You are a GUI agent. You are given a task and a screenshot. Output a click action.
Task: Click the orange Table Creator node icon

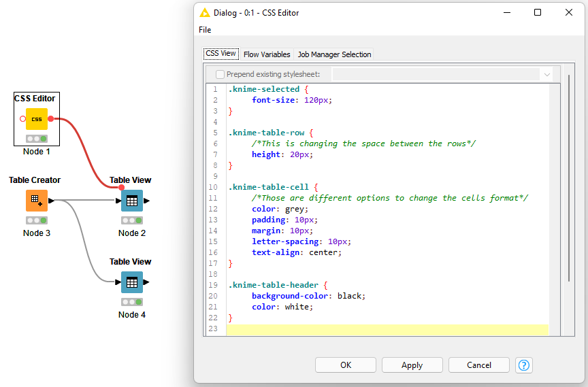[x=36, y=201]
